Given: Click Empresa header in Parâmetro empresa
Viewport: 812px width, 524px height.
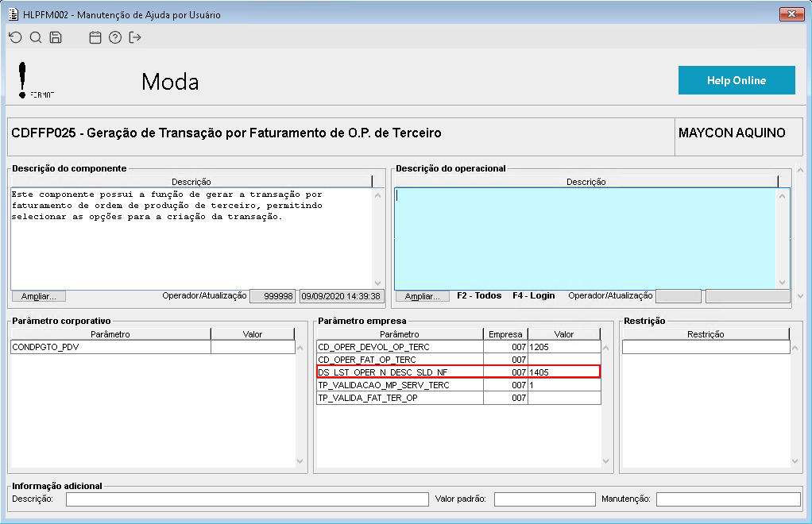Looking at the screenshot, I should 505,334.
